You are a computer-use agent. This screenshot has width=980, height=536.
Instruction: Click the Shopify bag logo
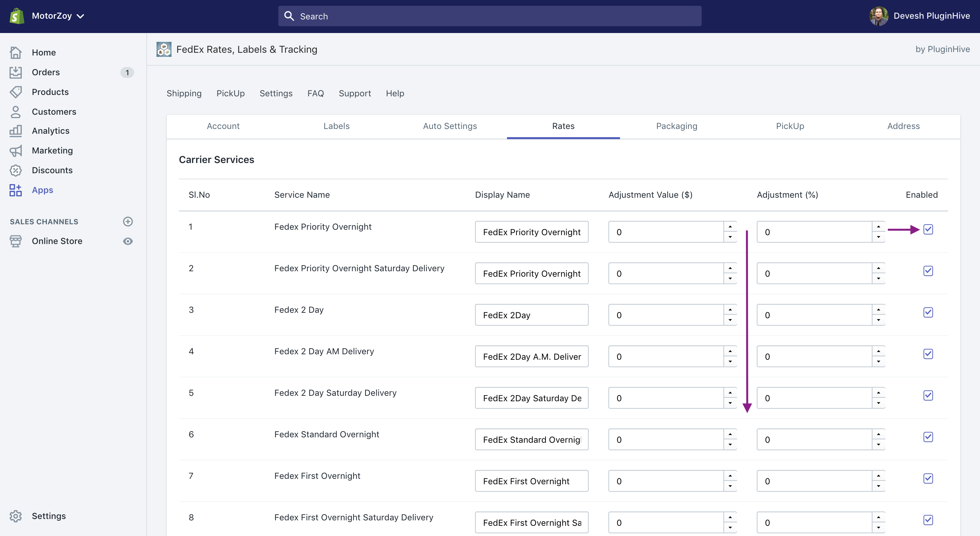click(17, 16)
